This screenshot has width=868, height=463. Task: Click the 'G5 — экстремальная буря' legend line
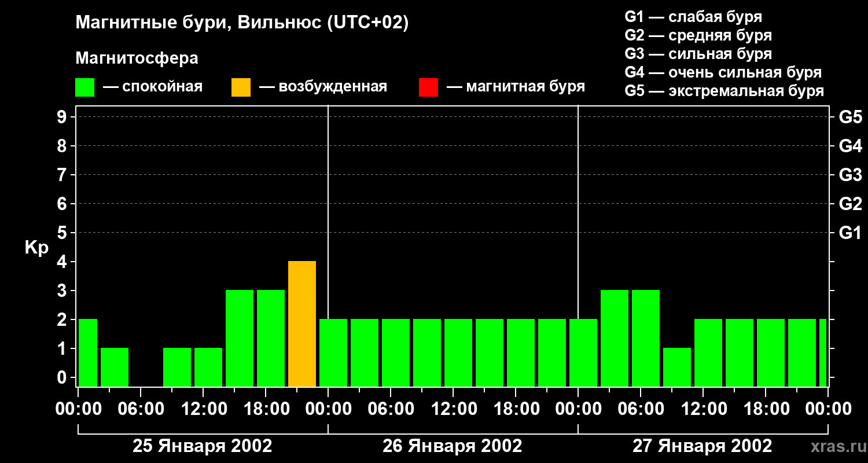724,91
